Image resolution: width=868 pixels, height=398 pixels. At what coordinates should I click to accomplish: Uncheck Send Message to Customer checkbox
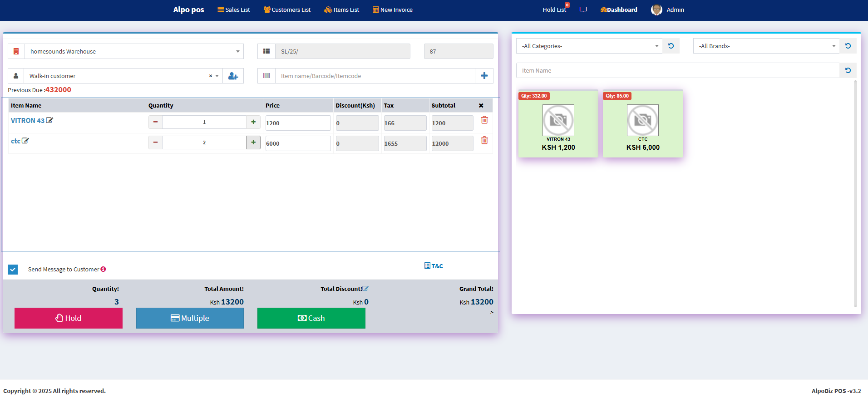tap(13, 270)
